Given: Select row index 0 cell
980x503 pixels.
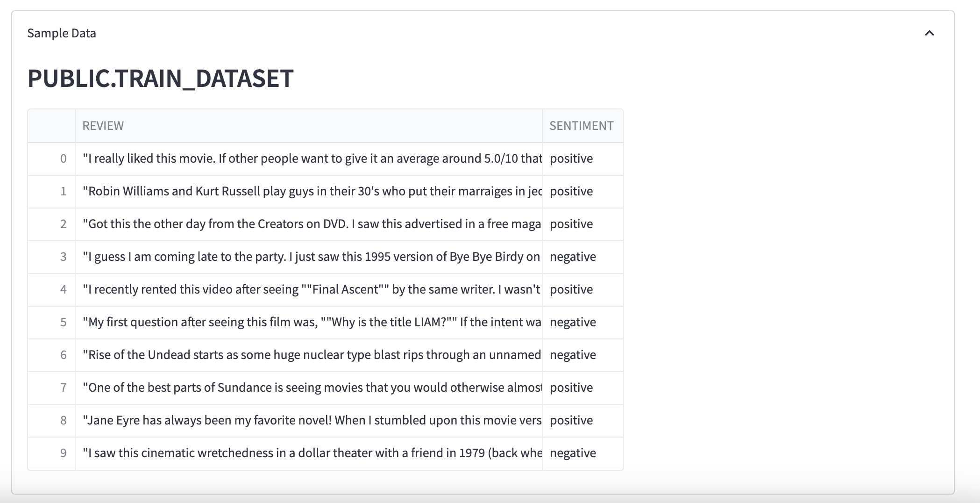Looking at the screenshot, I should click(52, 158).
